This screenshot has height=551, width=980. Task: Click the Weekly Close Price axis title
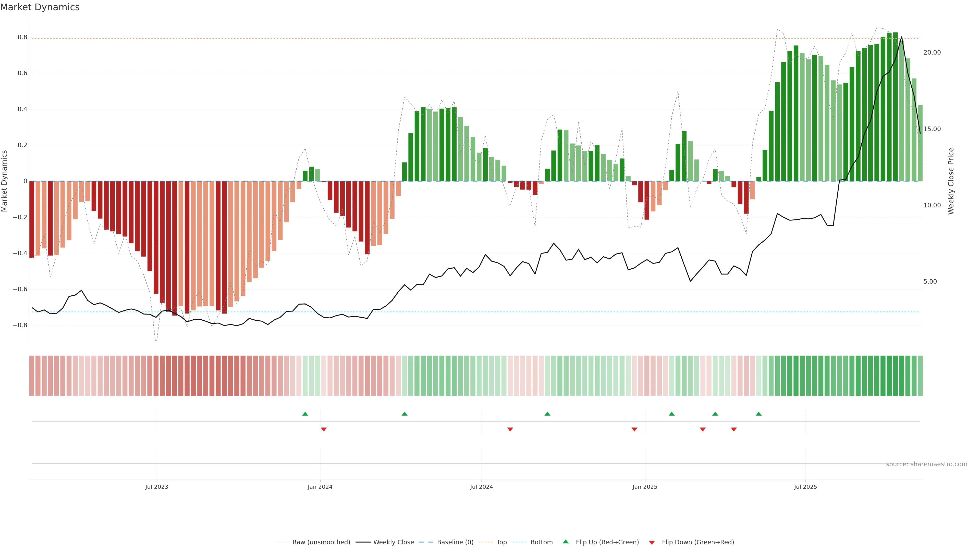pyautogui.click(x=951, y=181)
